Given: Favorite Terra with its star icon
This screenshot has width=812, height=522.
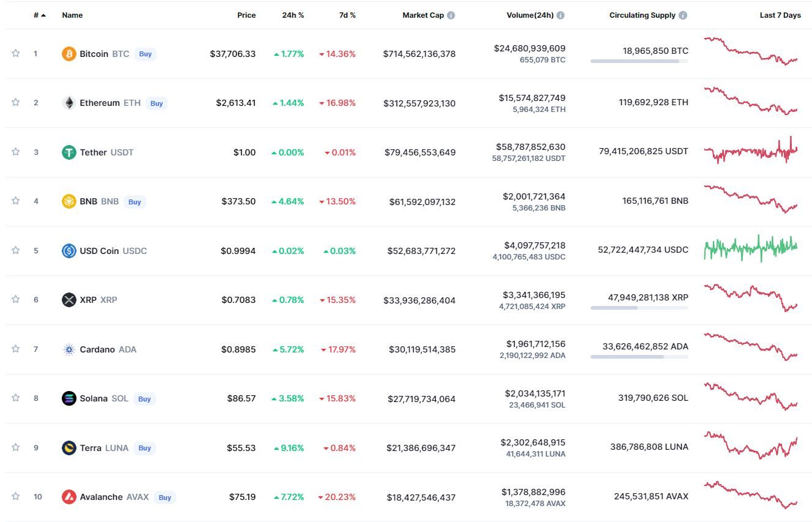Looking at the screenshot, I should [x=16, y=447].
